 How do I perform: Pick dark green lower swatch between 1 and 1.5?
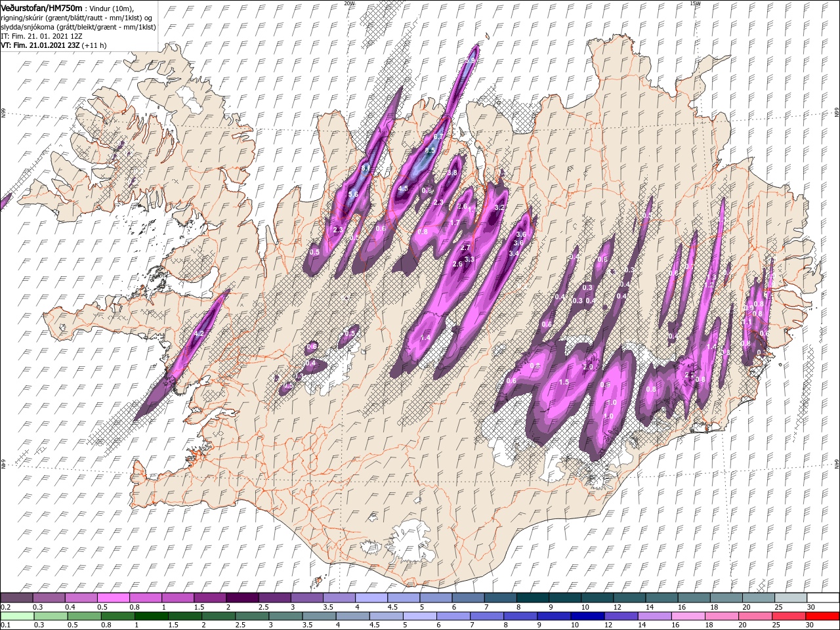pos(152,616)
